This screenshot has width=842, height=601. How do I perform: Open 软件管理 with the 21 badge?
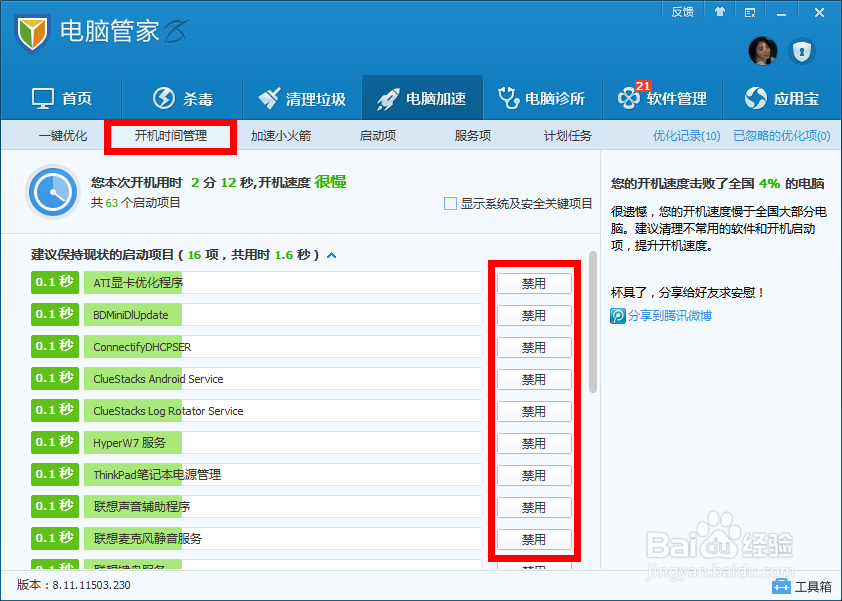pyautogui.click(x=663, y=98)
